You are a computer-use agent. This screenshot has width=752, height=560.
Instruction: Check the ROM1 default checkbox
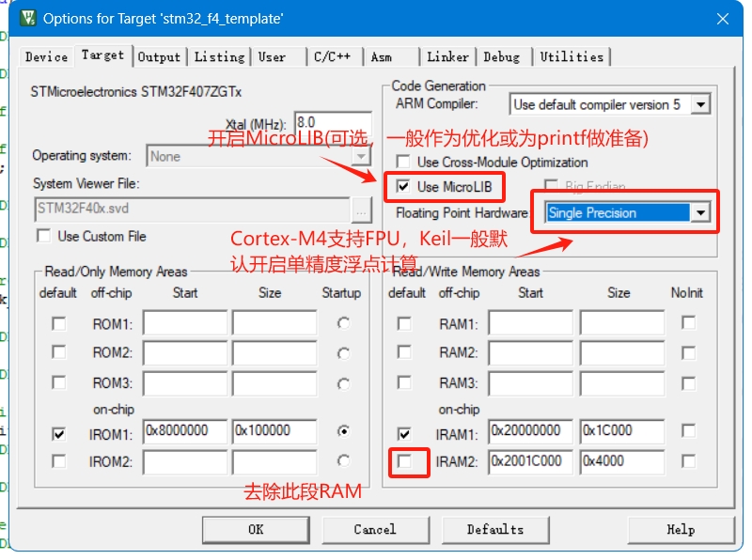(59, 323)
